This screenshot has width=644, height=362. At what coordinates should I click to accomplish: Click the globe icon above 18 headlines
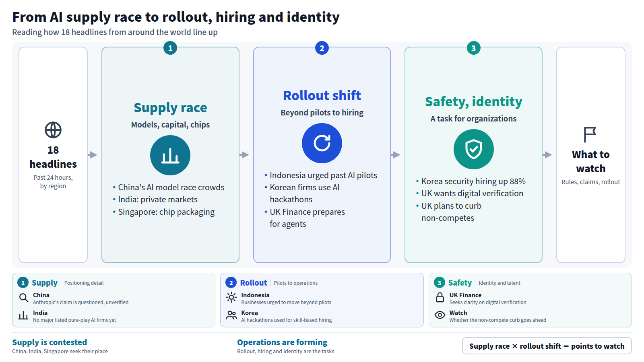coord(53,130)
